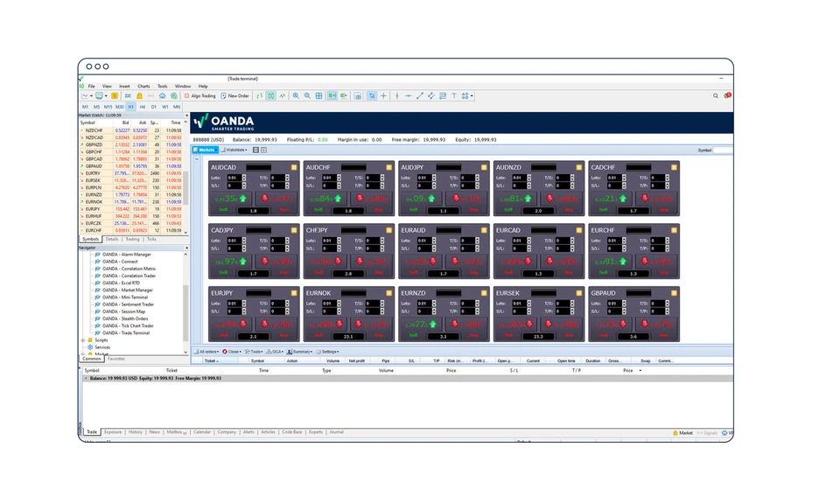Zoom in on the chart

tap(296, 96)
